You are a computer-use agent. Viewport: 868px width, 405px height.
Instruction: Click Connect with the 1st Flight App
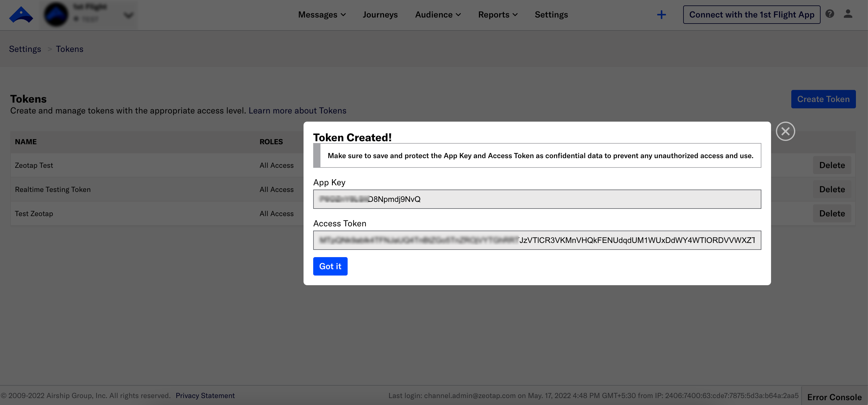coord(751,14)
